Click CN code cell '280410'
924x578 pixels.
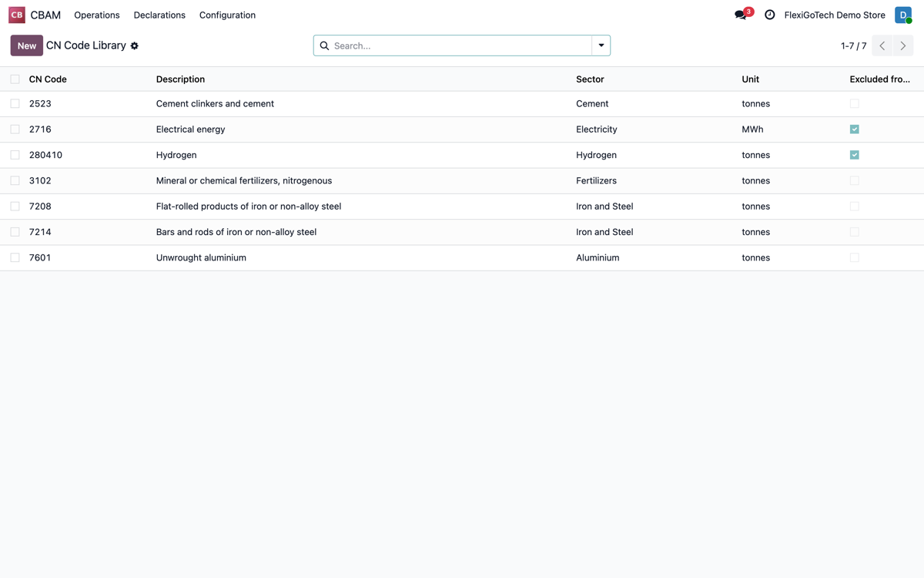pos(45,155)
